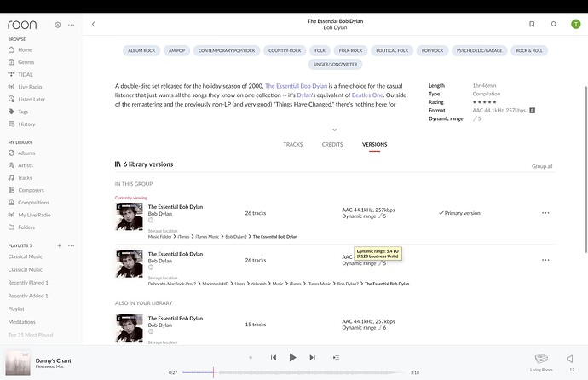
Task: Switch to the TRACKS tab
Action: click(x=293, y=144)
